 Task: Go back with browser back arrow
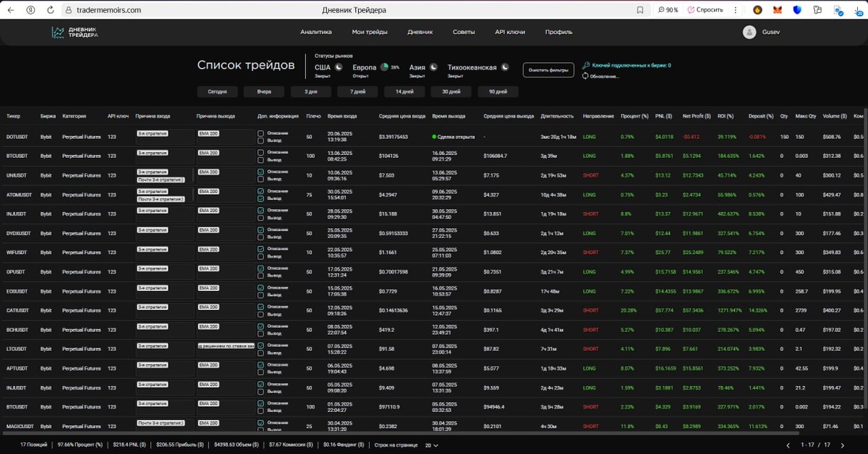10,10
